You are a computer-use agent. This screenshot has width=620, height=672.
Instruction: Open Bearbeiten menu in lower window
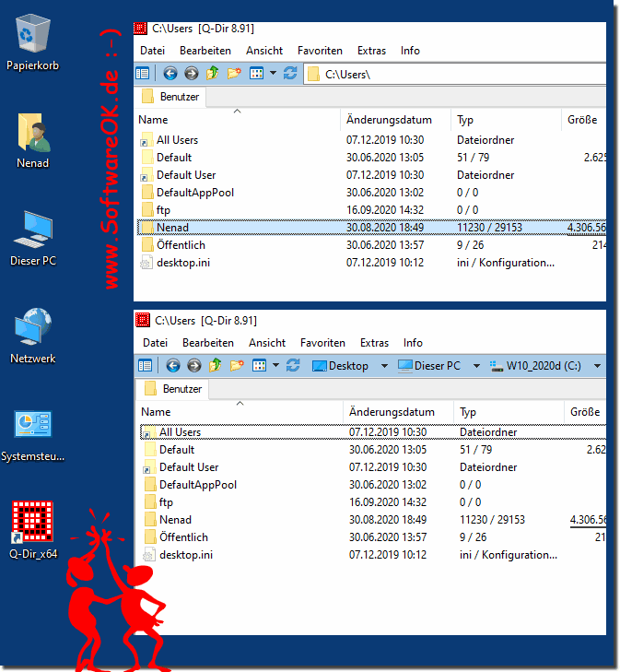(208, 343)
